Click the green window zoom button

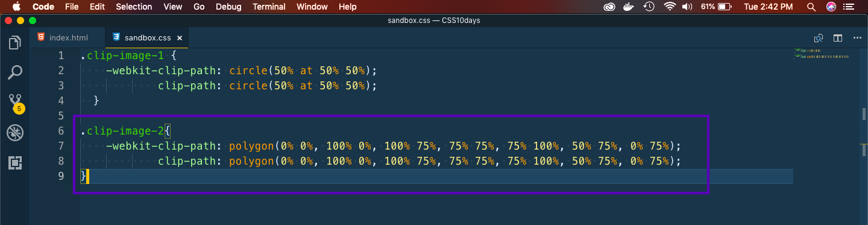tap(33, 21)
